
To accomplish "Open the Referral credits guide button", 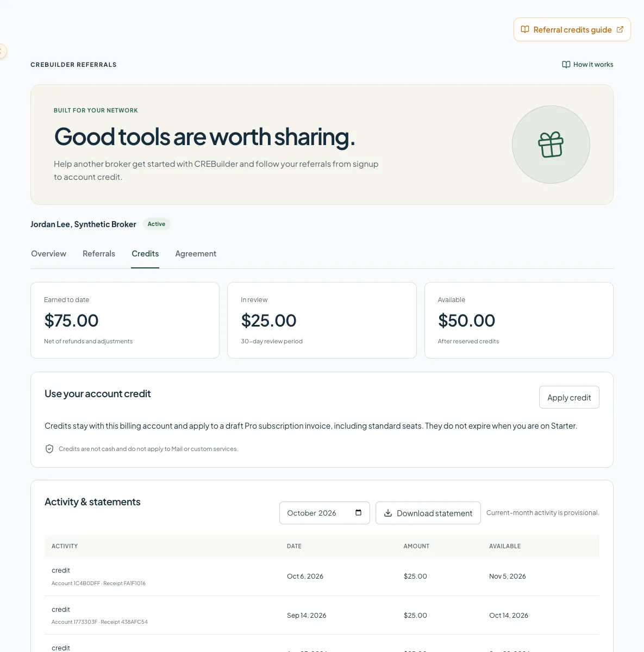I will (572, 29).
